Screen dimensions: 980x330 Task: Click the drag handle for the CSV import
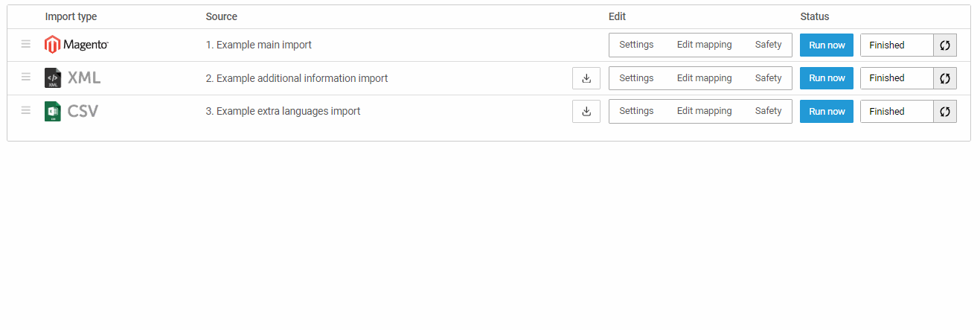coord(26,111)
